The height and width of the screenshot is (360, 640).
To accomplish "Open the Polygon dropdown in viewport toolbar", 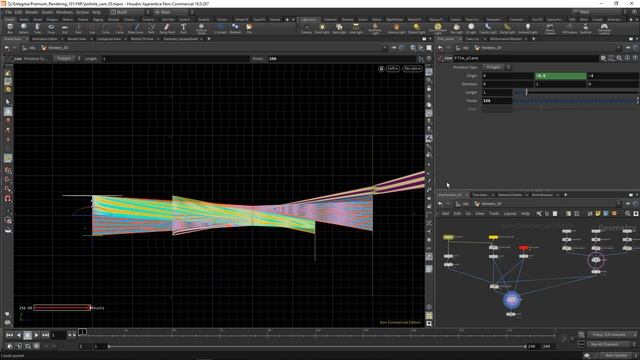I will [x=67, y=59].
